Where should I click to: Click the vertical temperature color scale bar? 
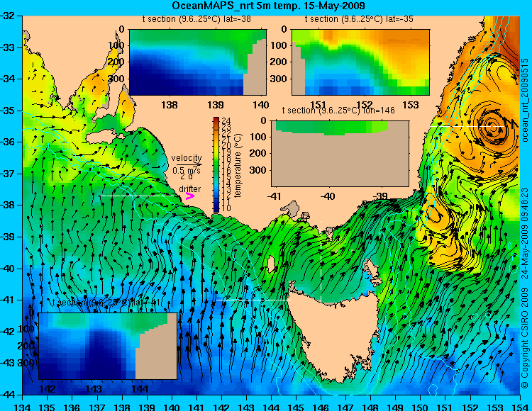tap(216, 165)
